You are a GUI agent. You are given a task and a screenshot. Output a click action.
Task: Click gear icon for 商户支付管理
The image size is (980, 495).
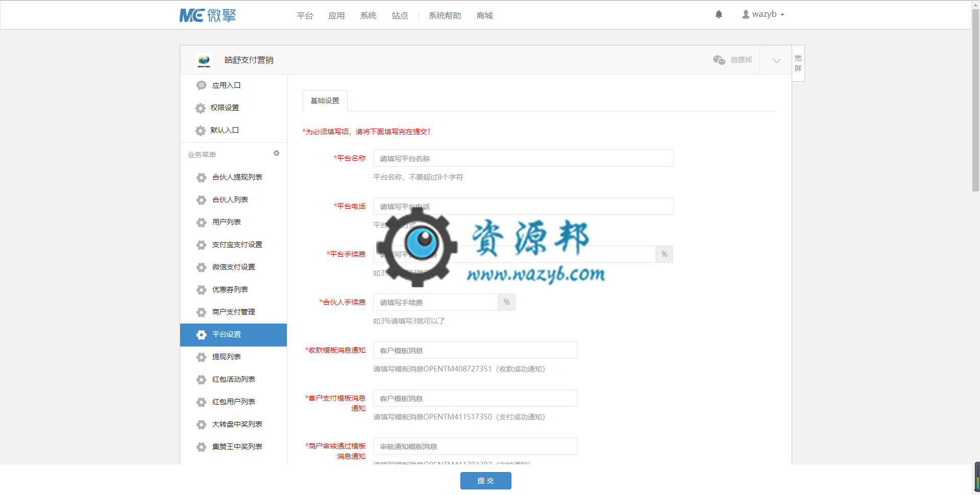pyautogui.click(x=201, y=312)
